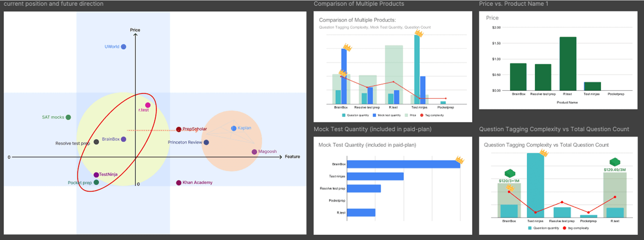Select the crown atop Test ninjas' bar in Question Tagging chart
Image resolution: width=644 pixels, height=240 pixels.
544,152
